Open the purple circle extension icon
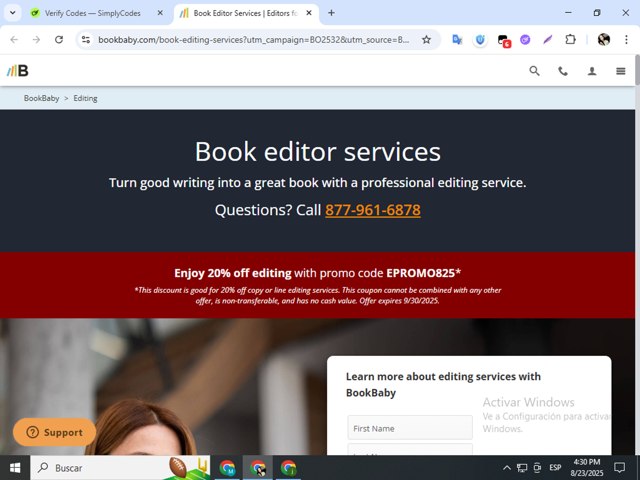 pos(525,40)
